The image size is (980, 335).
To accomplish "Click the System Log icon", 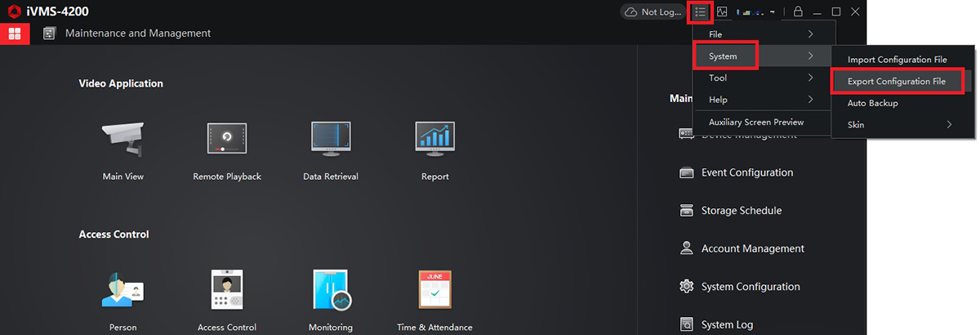I will [686, 324].
